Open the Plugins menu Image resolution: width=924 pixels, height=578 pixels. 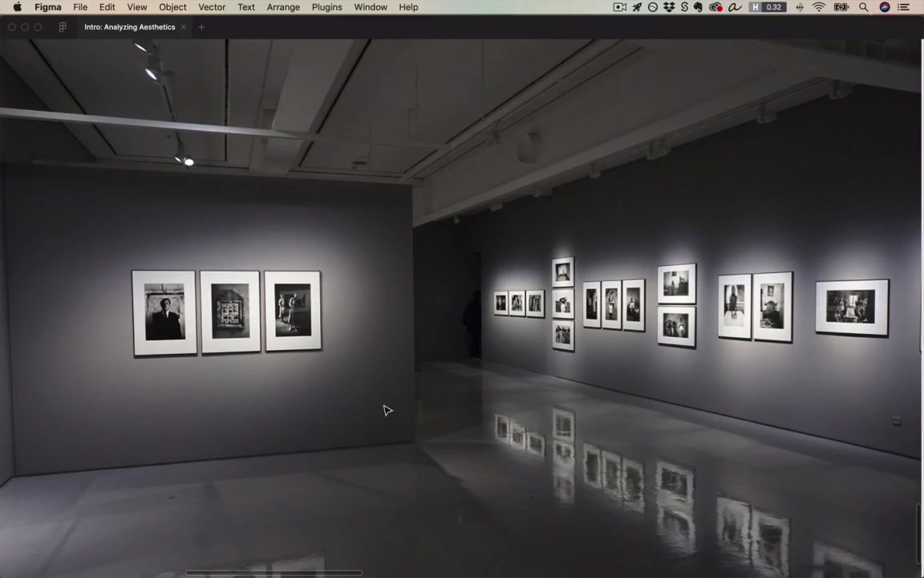[327, 7]
